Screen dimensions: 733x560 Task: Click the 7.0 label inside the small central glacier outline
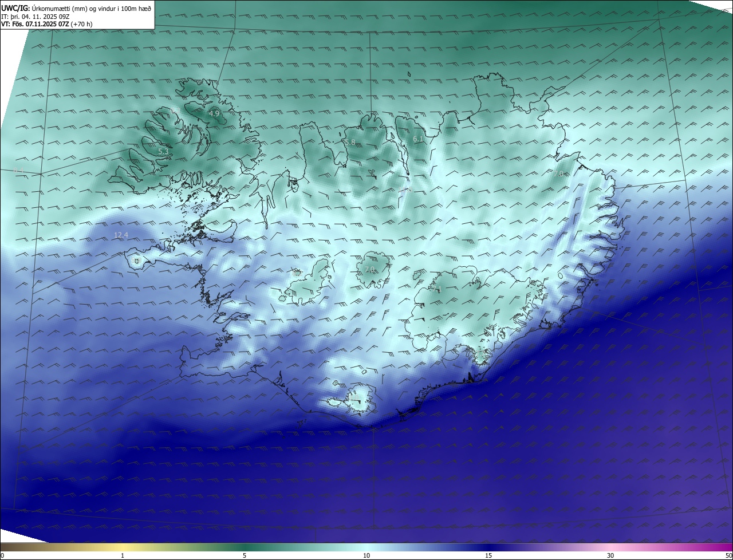pyautogui.click(x=369, y=269)
